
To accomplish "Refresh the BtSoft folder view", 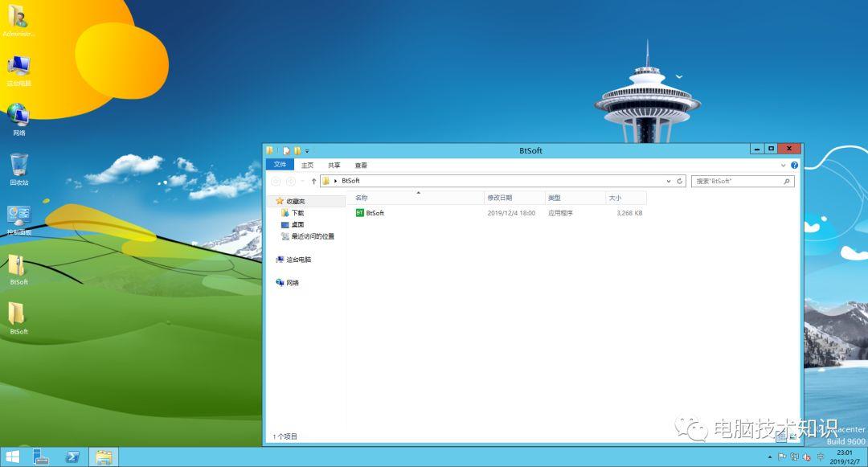I will click(680, 181).
